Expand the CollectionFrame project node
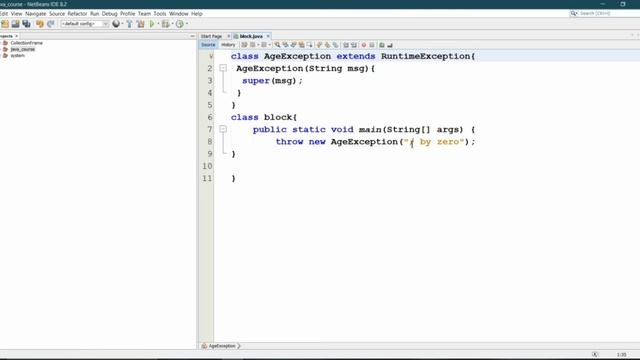Image resolution: width=640 pixels, height=360 pixels. pos(1,43)
